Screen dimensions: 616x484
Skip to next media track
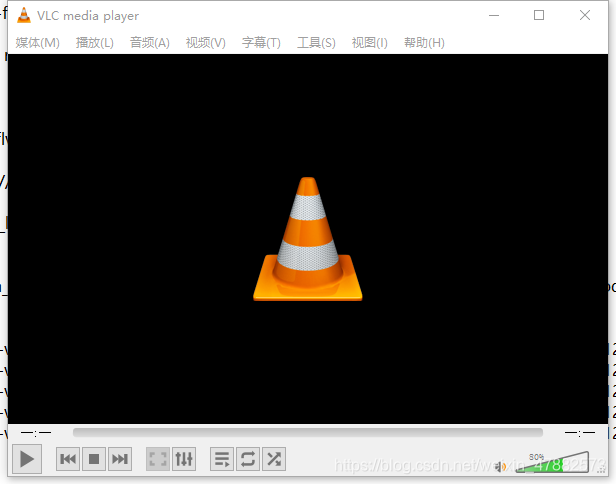[x=120, y=458]
